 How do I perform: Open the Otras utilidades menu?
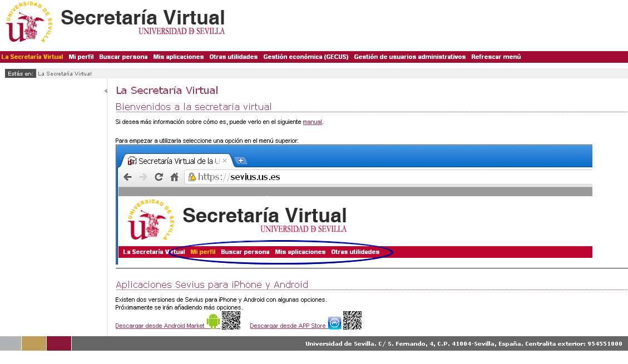coord(234,57)
